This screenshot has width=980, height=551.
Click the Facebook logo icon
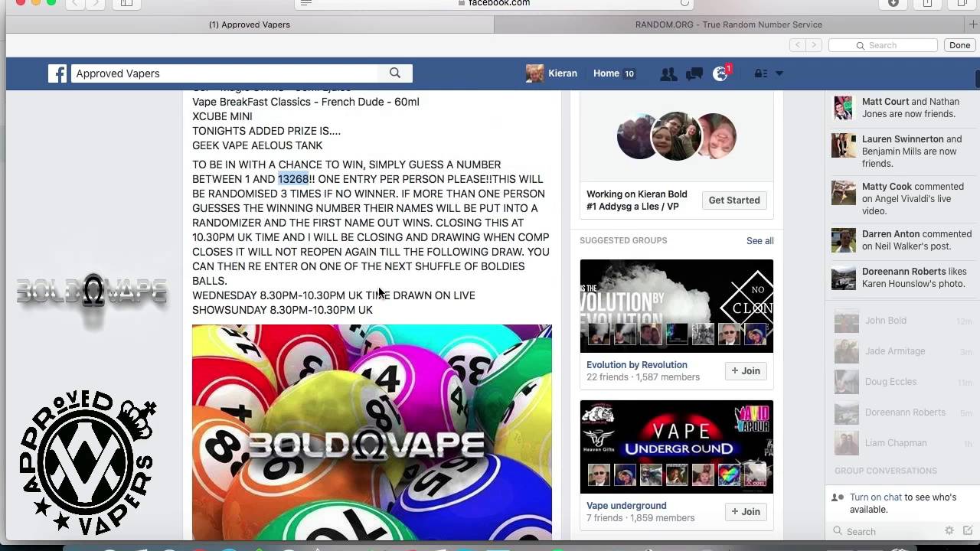(57, 73)
